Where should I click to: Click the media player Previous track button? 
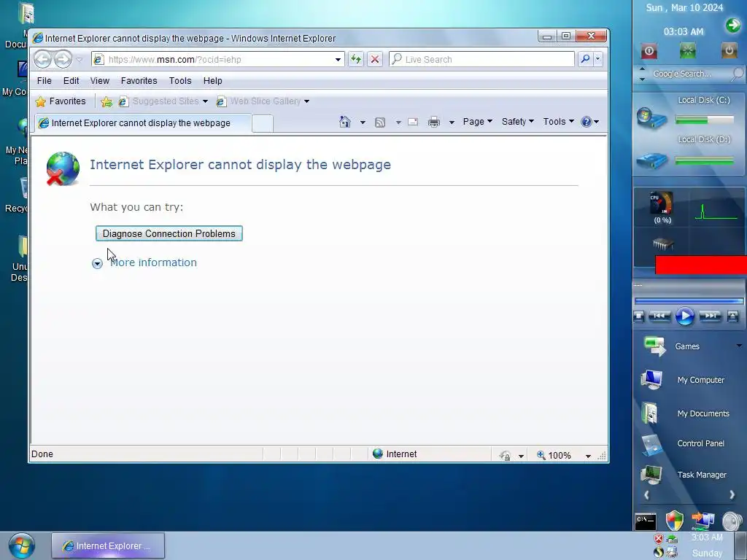click(x=659, y=315)
